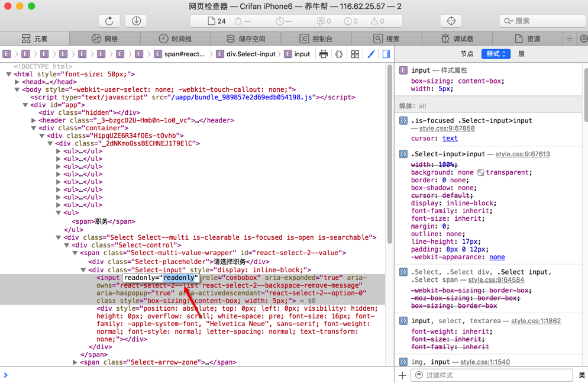Viewport: 588px width, 383px height.
Task: Open the Resources tab (资源)
Action: click(528, 38)
